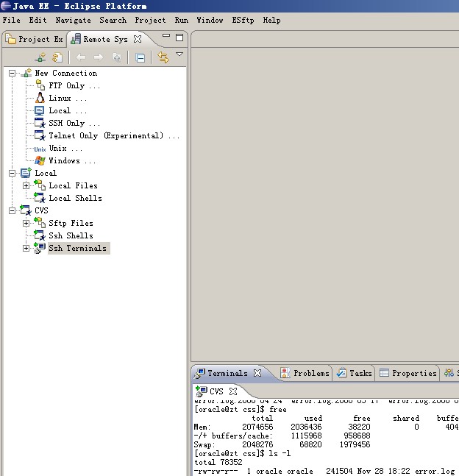This screenshot has width=459, height=476.
Task: Click the partially visible tab after Properties
Action: click(451, 373)
